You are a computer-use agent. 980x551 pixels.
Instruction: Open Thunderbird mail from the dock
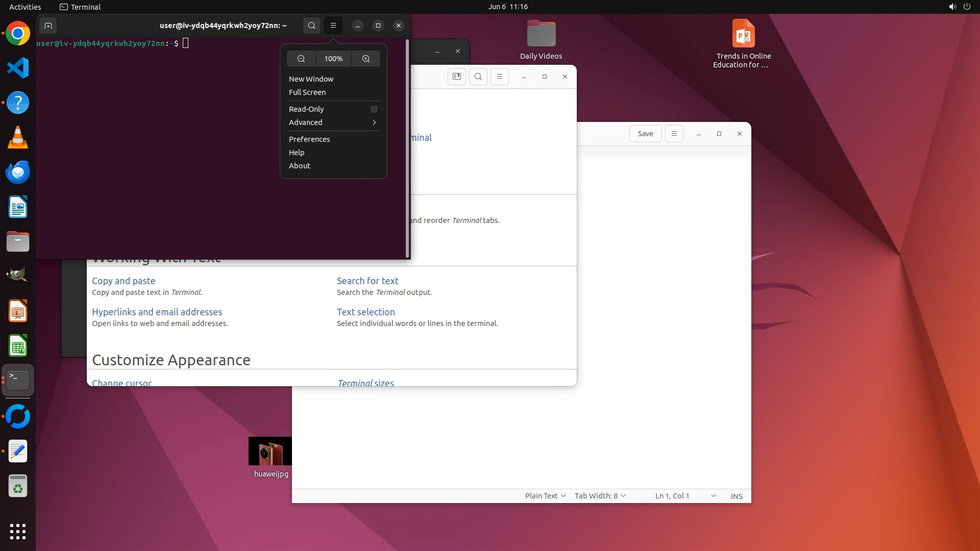click(18, 172)
